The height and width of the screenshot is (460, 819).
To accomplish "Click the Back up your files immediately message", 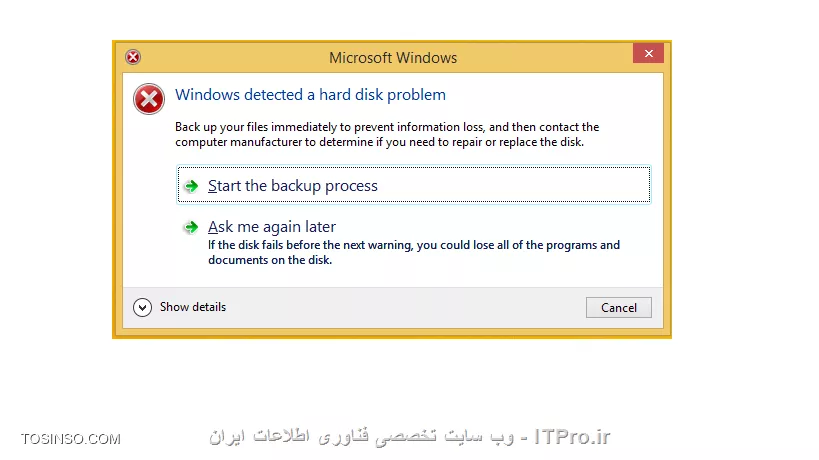I will point(387,135).
